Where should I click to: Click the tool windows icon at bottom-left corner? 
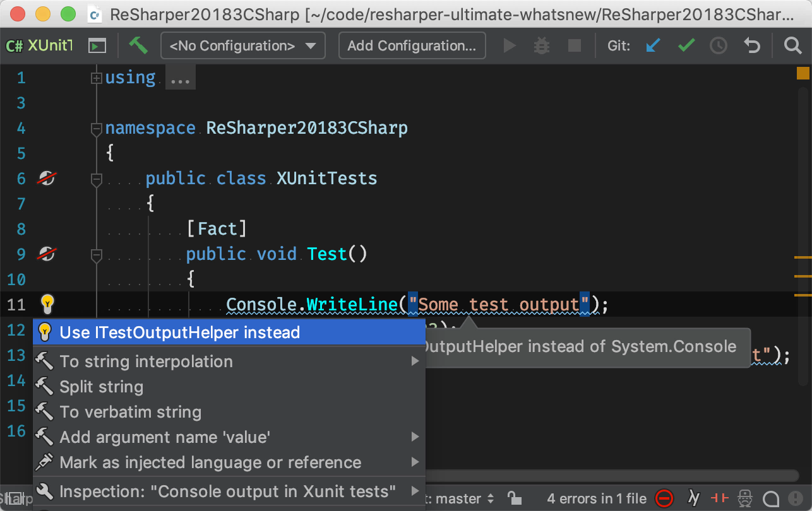tap(14, 500)
